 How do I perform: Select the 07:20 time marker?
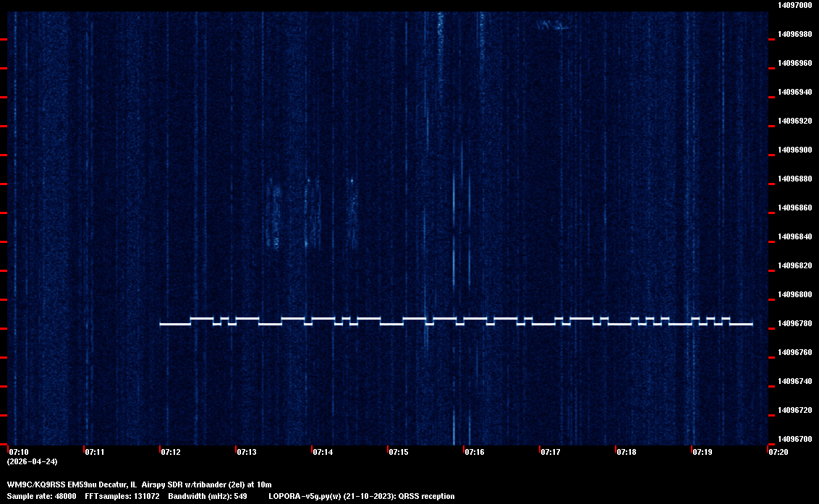click(x=778, y=452)
